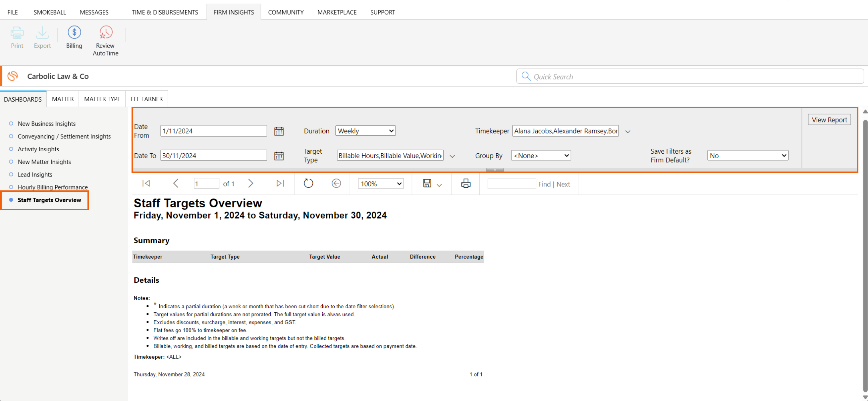Click the Target Value column header

324,257
